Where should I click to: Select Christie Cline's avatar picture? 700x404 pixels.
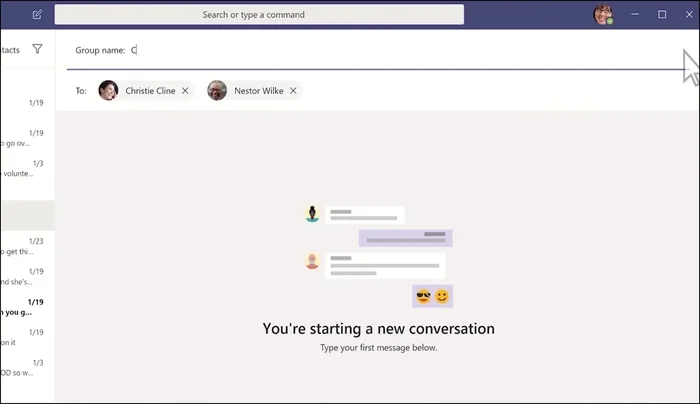108,90
